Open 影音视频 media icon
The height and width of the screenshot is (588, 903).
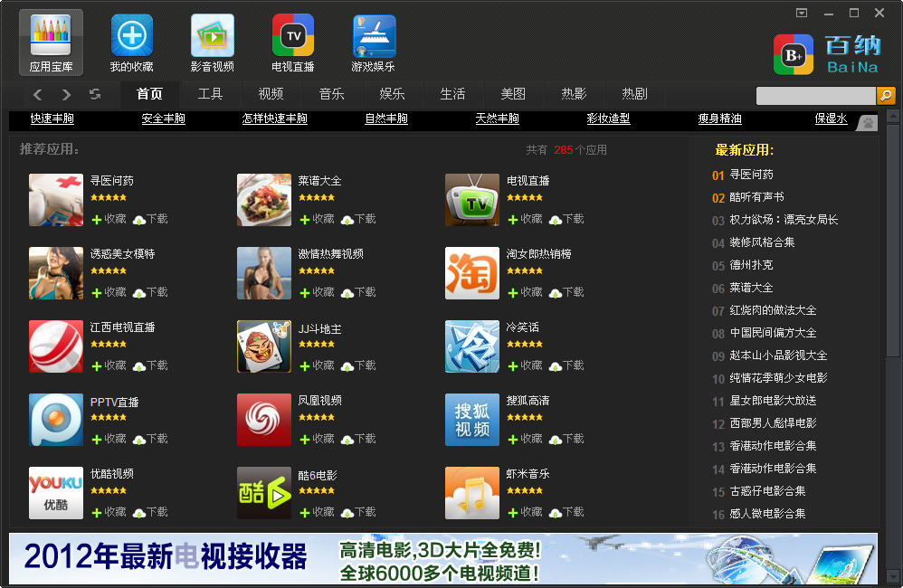point(213,43)
